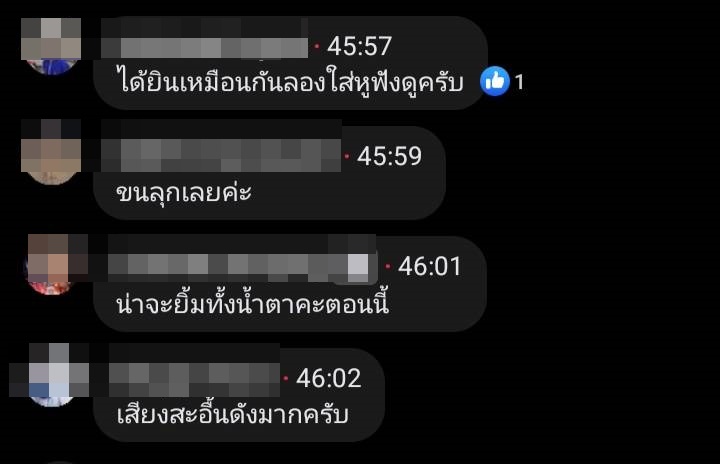The height and width of the screenshot is (464, 720).
Task: Jump to timestamp 46:01
Action: pos(430,266)
